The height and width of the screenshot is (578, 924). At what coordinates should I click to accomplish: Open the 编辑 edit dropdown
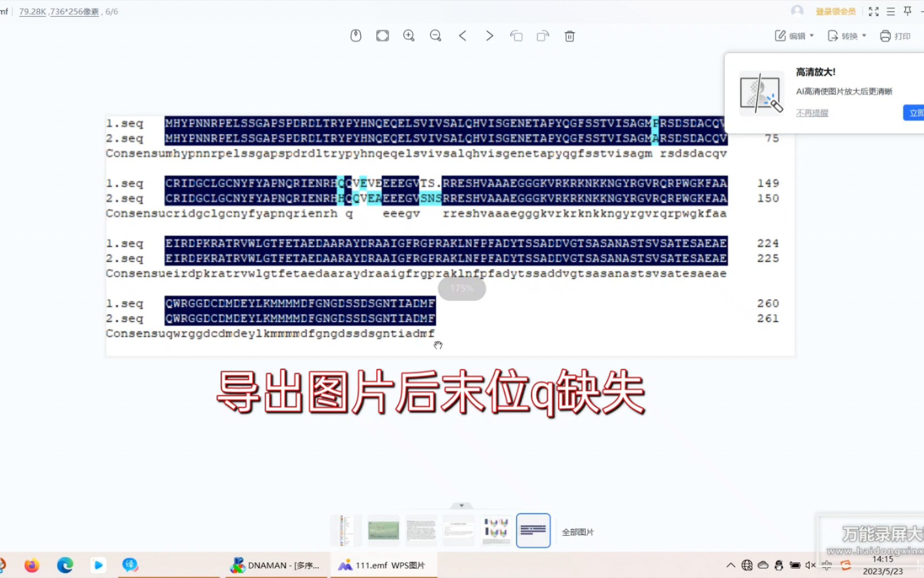point(794,35)
